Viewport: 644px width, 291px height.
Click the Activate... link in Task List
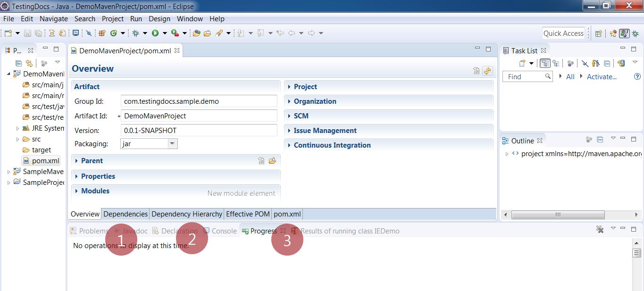pyautogui.click(x=602, y=77)
